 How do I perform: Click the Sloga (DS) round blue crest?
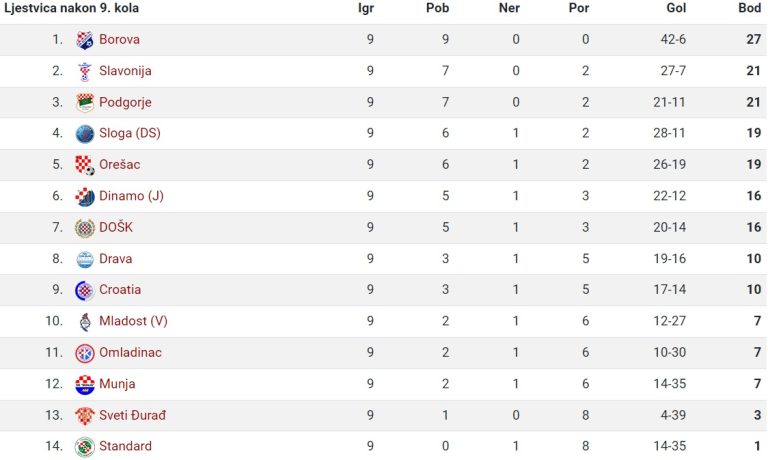click(85, 134)
